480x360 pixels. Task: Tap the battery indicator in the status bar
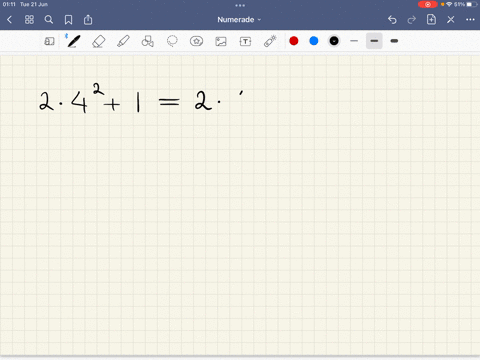point(471,4)
